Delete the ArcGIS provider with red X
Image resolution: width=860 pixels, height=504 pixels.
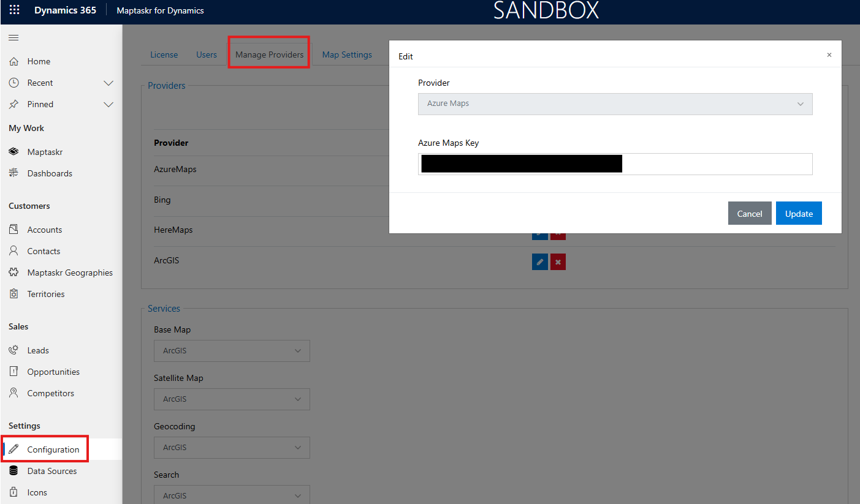pos(558,262)
